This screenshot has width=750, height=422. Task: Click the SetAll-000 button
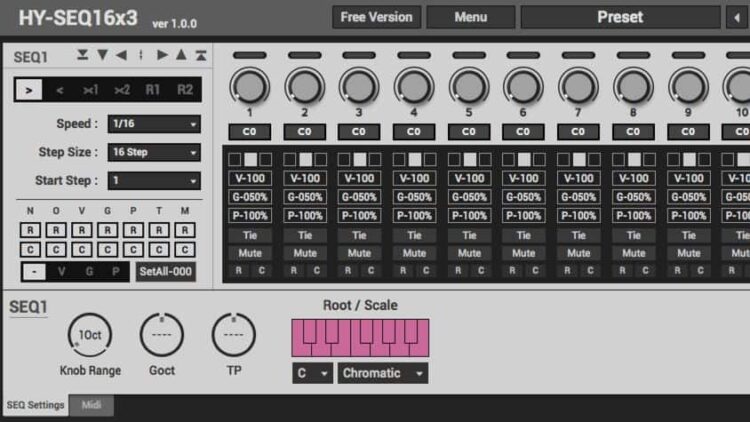point(165,271)
